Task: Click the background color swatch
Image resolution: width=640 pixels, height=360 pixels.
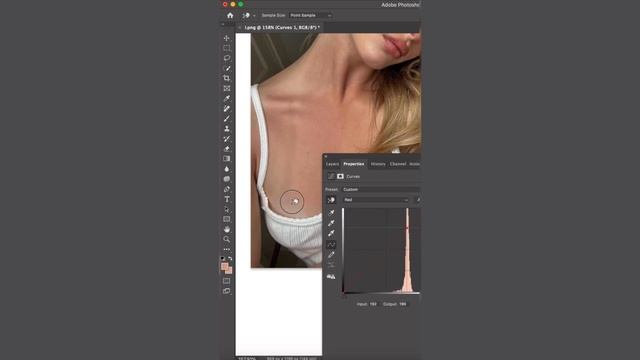Action: (x=230, y=271)
